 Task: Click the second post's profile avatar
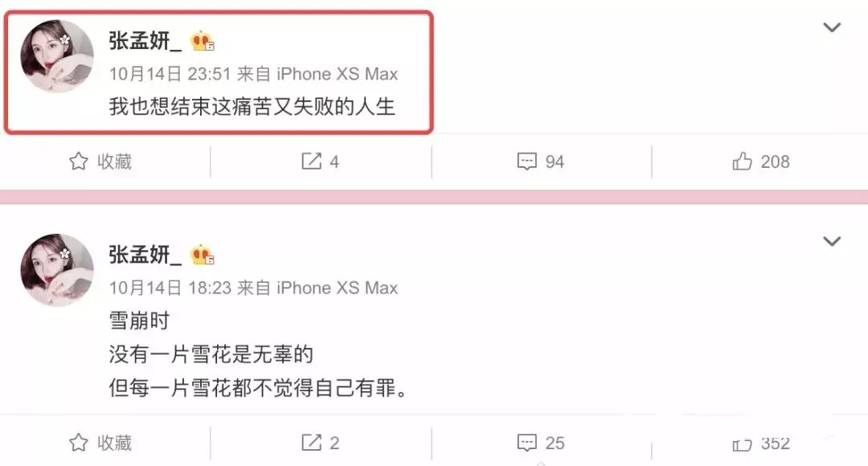click(57, 270)
